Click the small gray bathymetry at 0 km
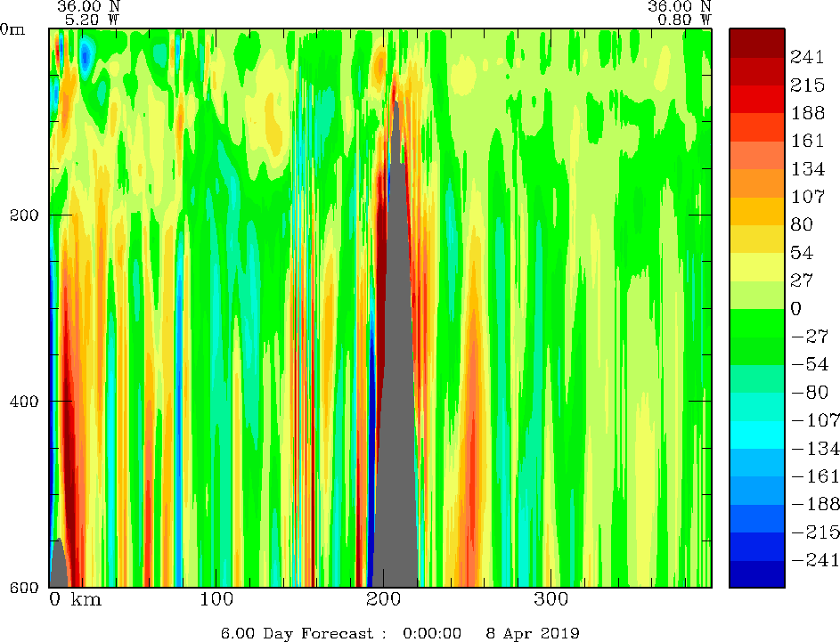This screenshot has width=840, height=642. 59,565
